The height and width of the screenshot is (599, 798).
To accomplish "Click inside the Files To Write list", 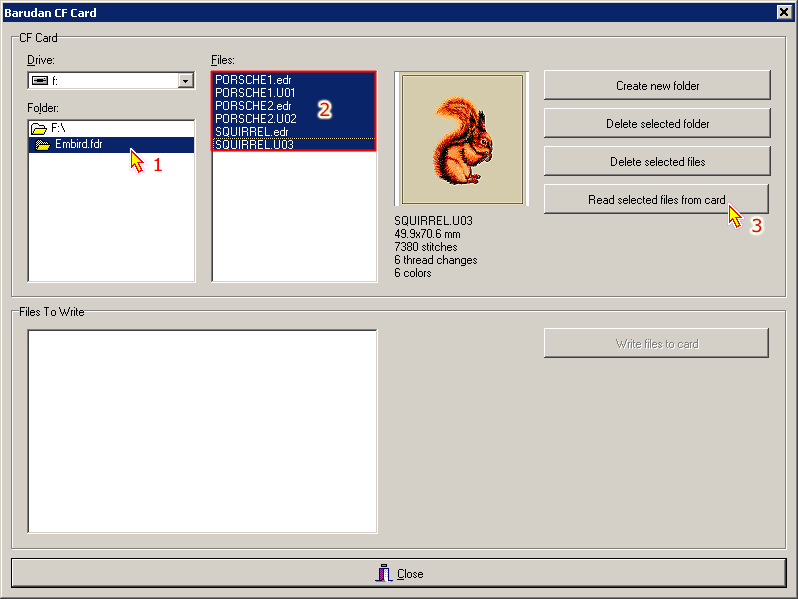I will [x=203, y=432].
